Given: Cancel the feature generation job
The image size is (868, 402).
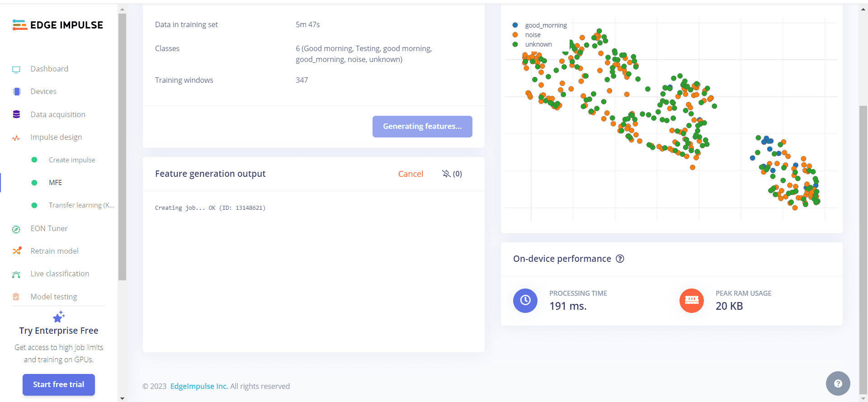Looking at the screenshot, I should 410,174.
